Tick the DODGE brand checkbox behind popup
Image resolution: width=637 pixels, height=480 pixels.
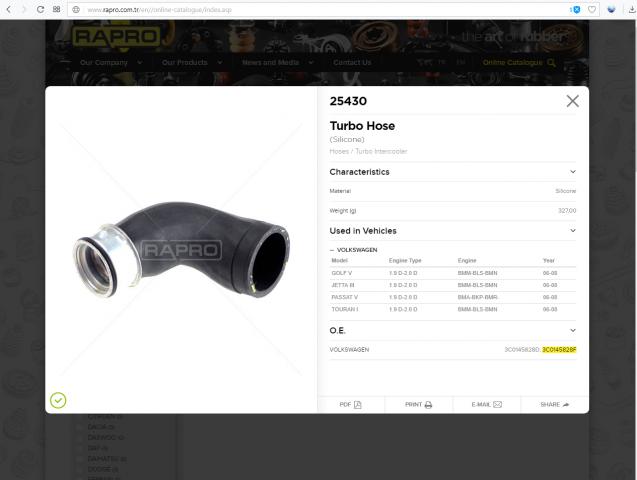tap(80, 469)
